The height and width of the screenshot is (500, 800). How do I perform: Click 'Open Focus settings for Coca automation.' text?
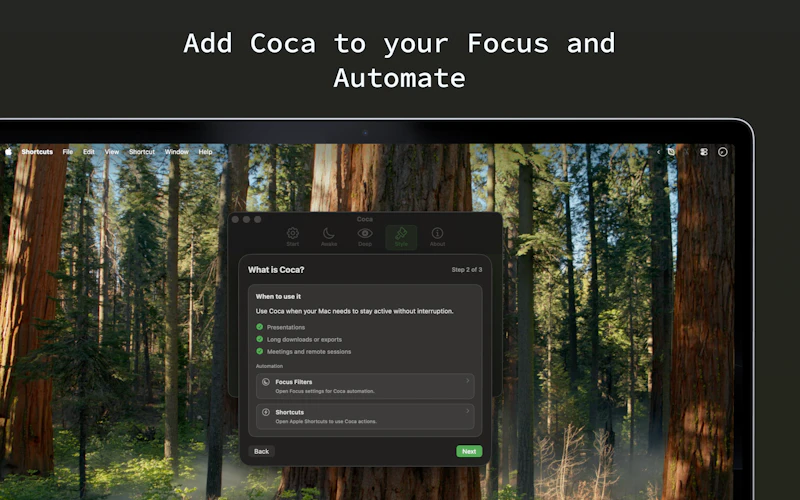pyautogui.click(x=325, y=391)
